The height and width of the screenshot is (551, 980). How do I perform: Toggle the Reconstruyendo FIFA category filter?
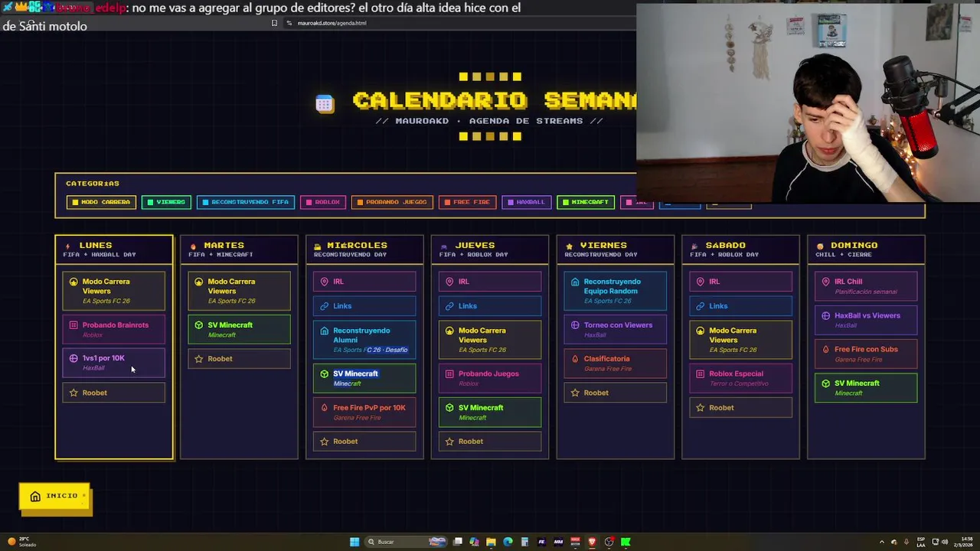246,202
